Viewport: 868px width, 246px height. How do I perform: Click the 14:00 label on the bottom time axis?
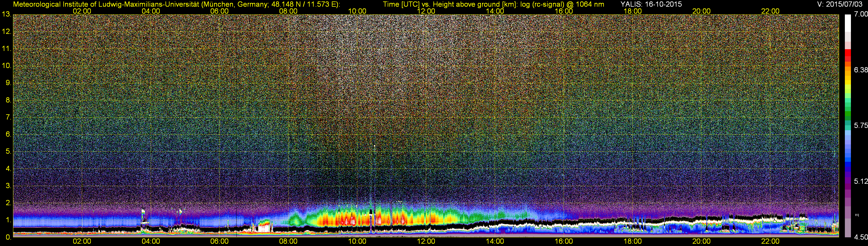point(495,241)
